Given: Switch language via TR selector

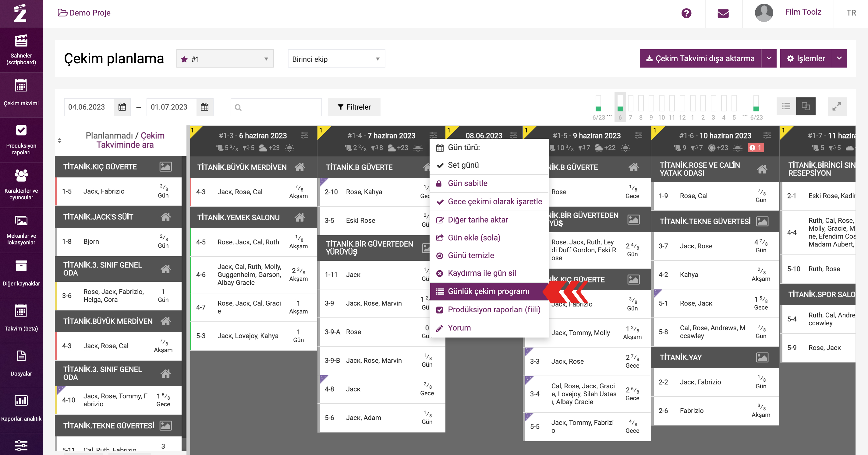Looking at the screenshot, I should 851,13.
